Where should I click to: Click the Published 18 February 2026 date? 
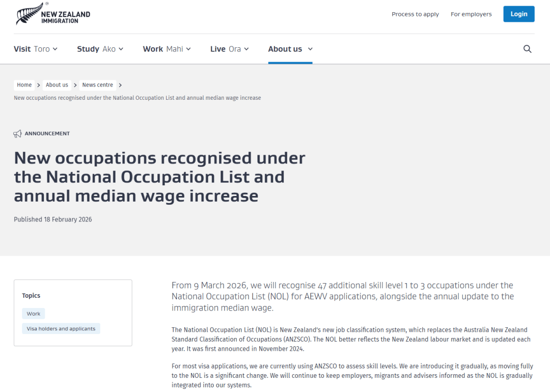(53, 219)
